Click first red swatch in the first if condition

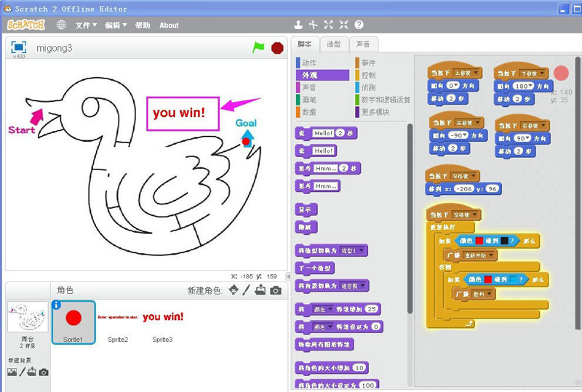pos(479,241)
